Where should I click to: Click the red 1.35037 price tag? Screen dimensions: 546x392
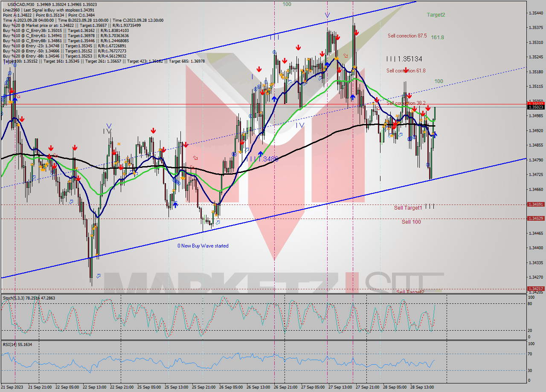coord(536,104)
